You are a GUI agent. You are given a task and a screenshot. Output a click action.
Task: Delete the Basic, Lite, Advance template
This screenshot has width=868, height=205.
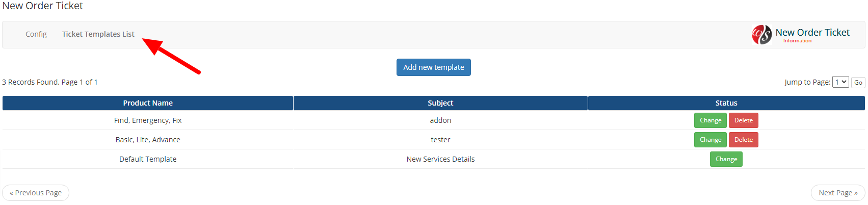click(744, 140)
